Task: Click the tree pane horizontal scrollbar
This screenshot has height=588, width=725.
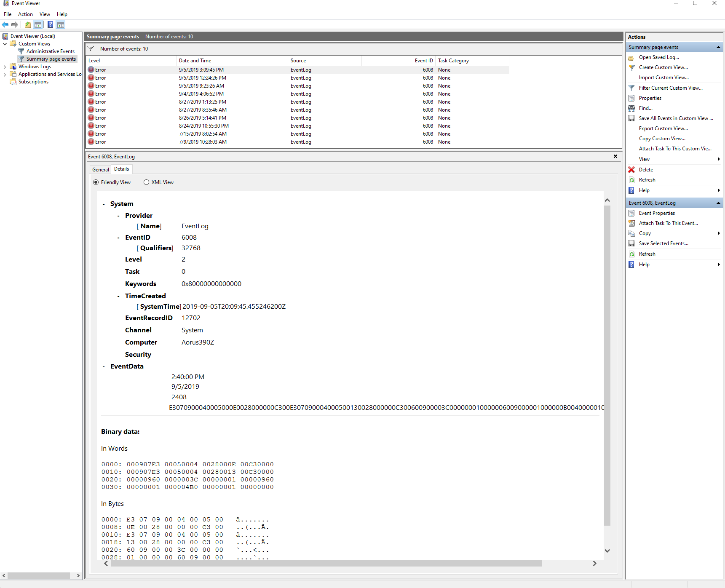Action: click(x=39, y=575)
